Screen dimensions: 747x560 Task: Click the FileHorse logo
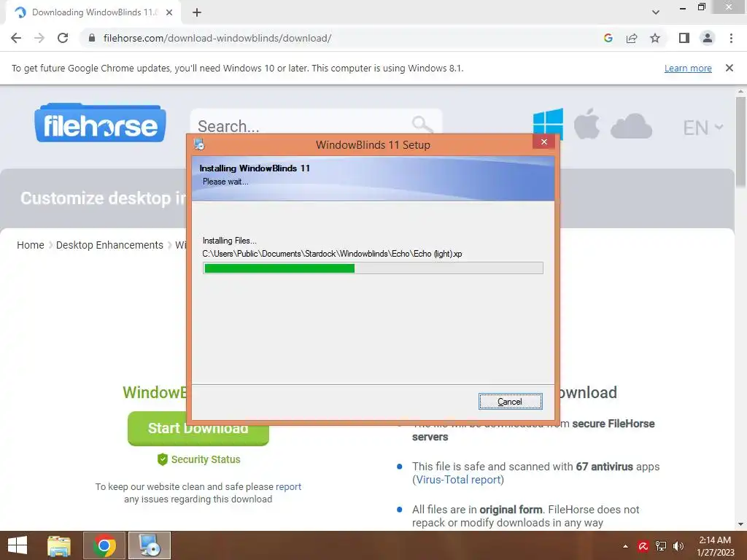point(100,123)
